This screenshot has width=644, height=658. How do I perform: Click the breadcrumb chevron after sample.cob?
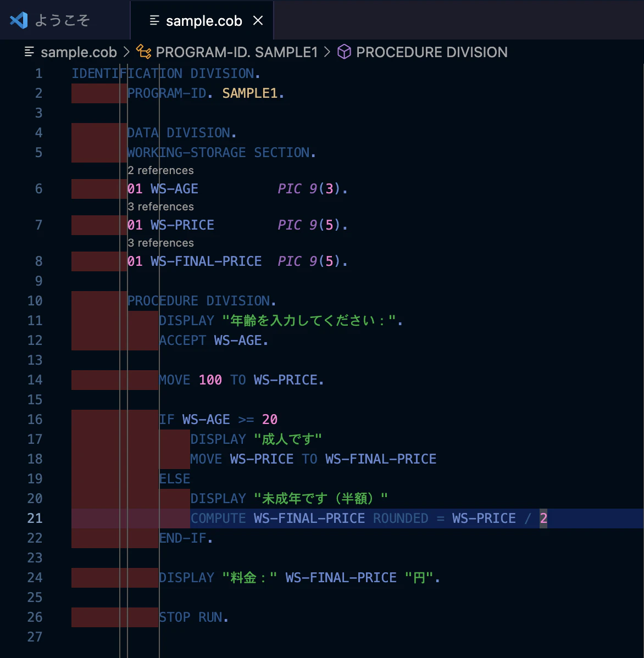(126, 52)
